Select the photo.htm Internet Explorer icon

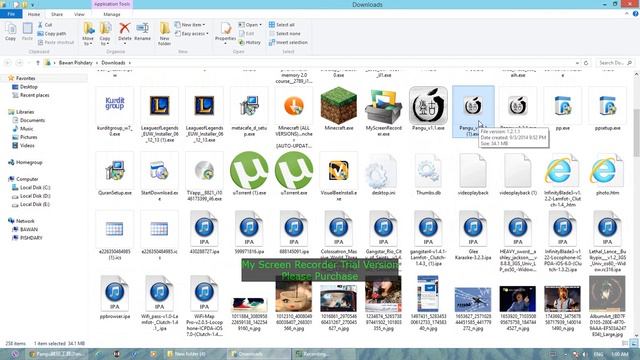(607, 171)
